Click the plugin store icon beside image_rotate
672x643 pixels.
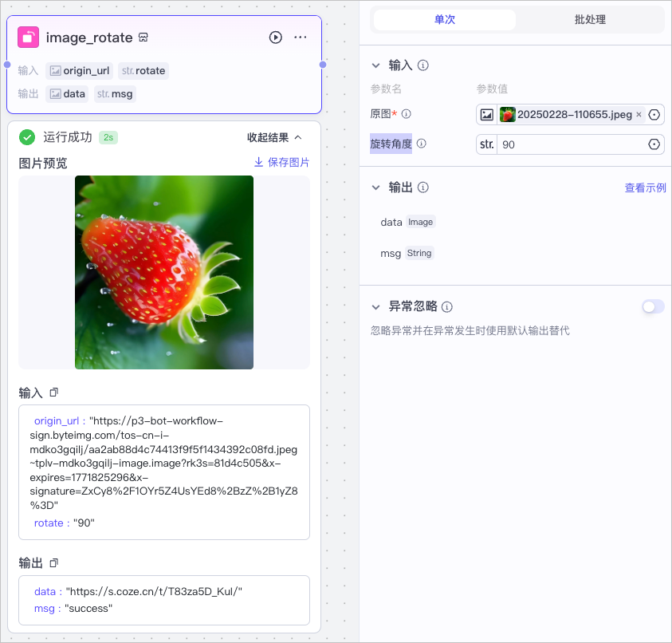click(143, 37)
